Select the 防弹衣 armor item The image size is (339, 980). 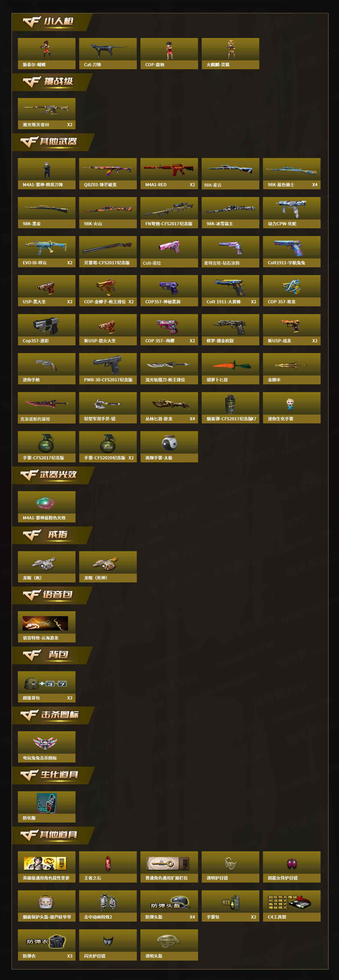coord(46,945)
